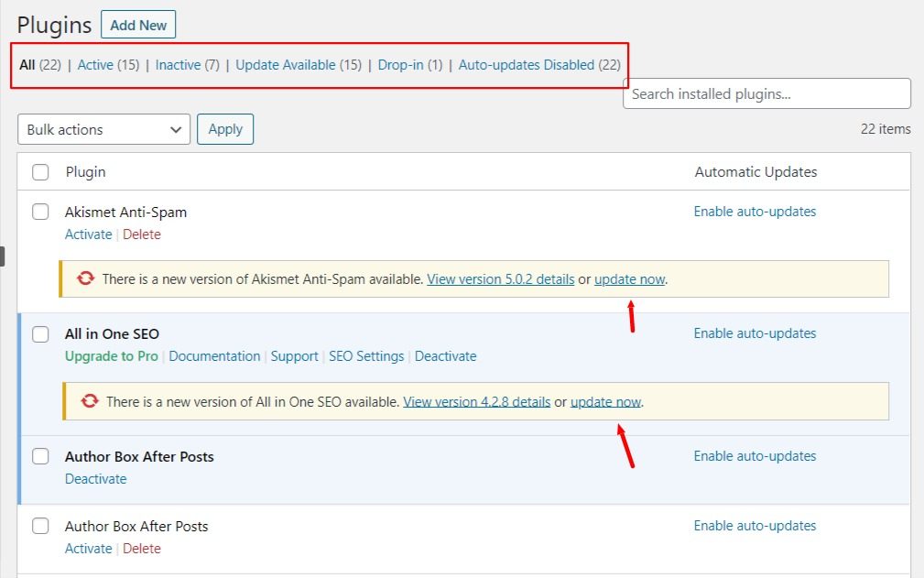
Task: Focus the Search installed plugins field
Action: click(766, 93)
